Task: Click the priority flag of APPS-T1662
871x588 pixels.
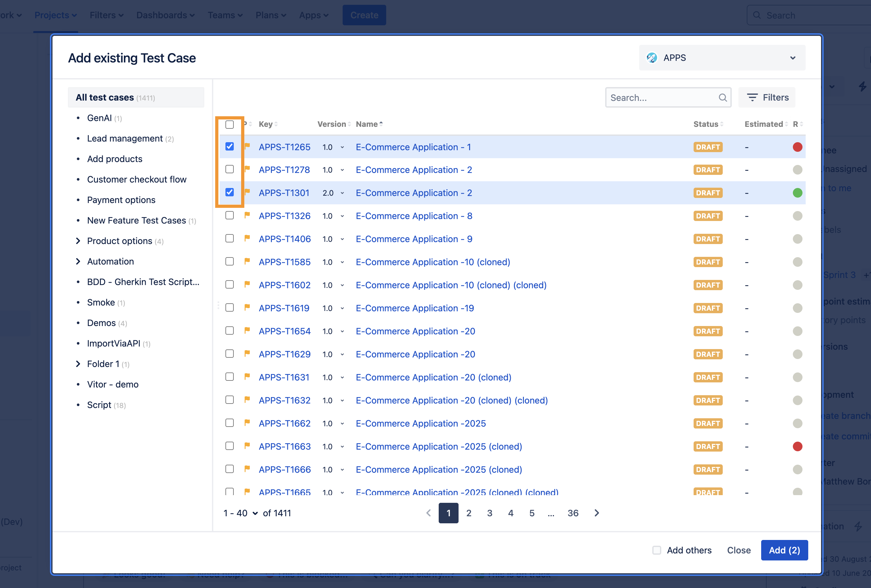Action: [247, 423]
